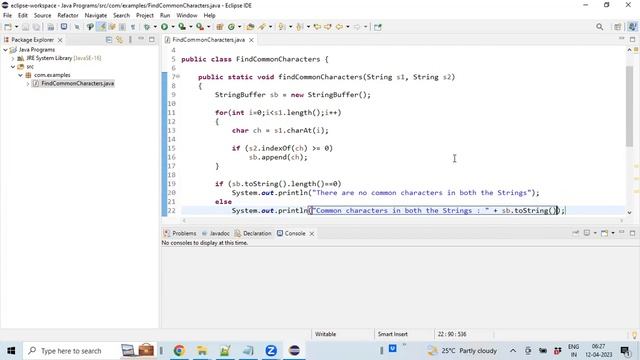Image resolution: width=640 pixels, height=360 pixels.
Task: Click the Open Terminal toolbar icon
Action: 64,27
